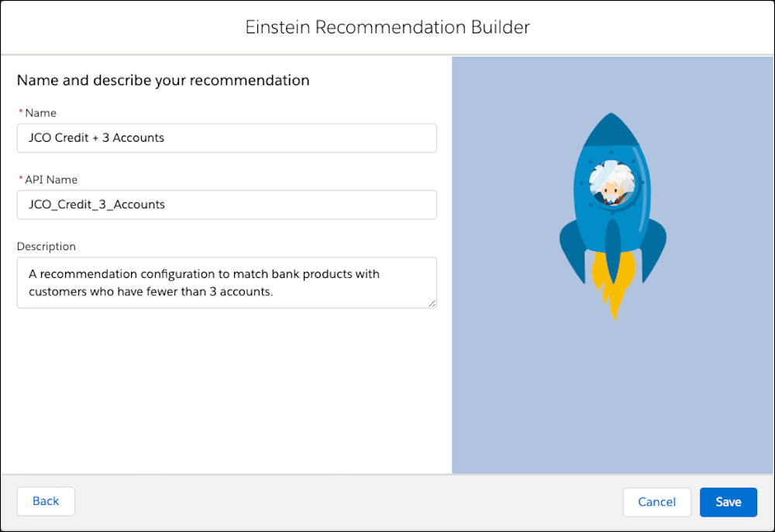
Task: Focus the API Name input field
Action: tap(227, 204)
